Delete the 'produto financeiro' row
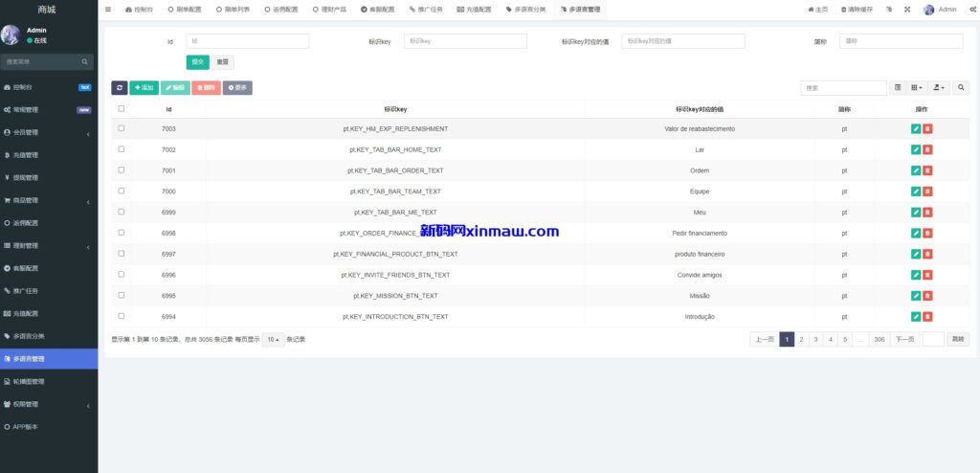980x473 pixels. [927, 254]
